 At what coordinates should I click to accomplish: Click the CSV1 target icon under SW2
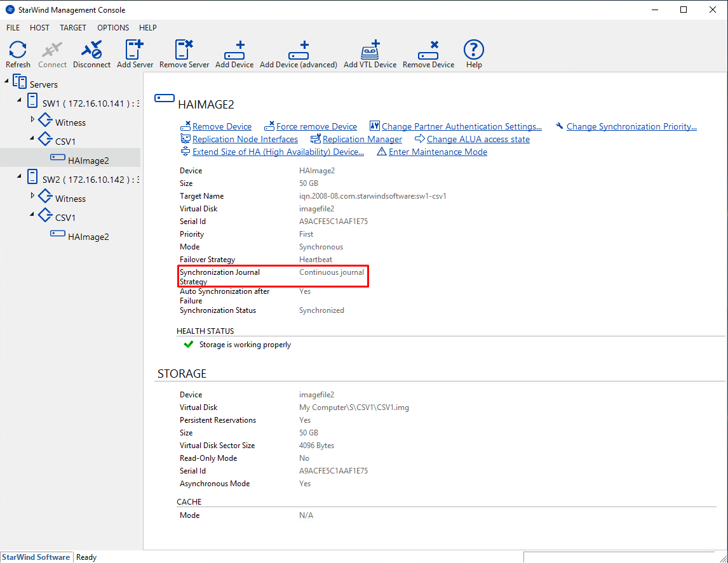click(x=46, y=215)
